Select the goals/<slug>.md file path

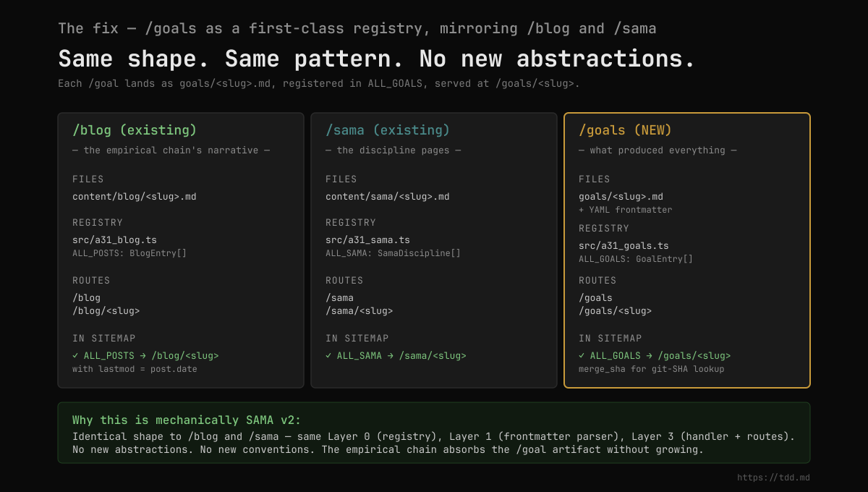pos(621,197)
